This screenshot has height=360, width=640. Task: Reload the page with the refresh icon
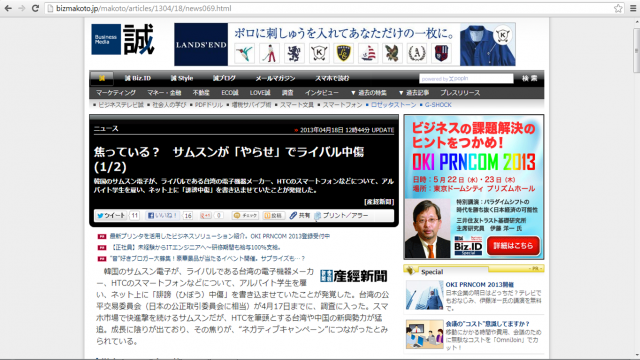tap(36, 8)
